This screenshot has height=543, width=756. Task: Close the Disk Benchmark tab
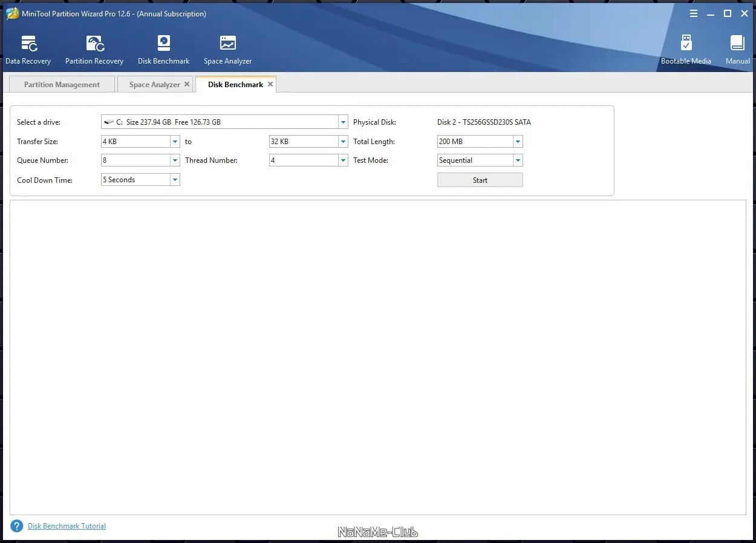270,84
